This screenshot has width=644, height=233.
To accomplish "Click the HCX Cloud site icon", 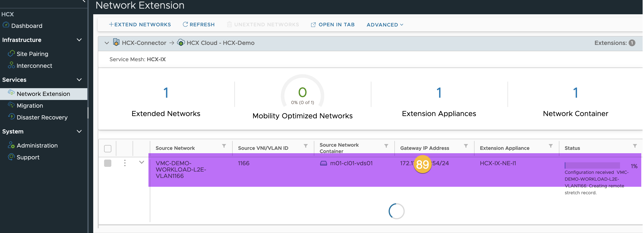I will pos(181,43).
